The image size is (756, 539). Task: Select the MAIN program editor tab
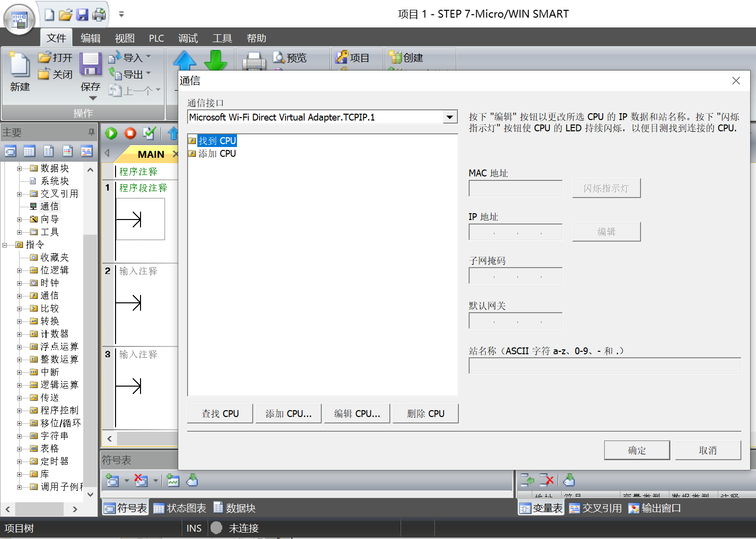click(x=151, y=154)
